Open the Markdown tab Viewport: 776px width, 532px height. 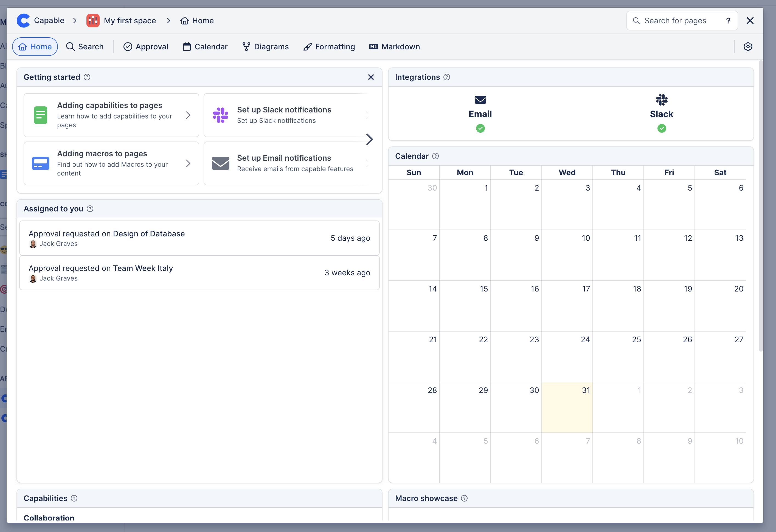pyautogui.click(x=394, y=47)
